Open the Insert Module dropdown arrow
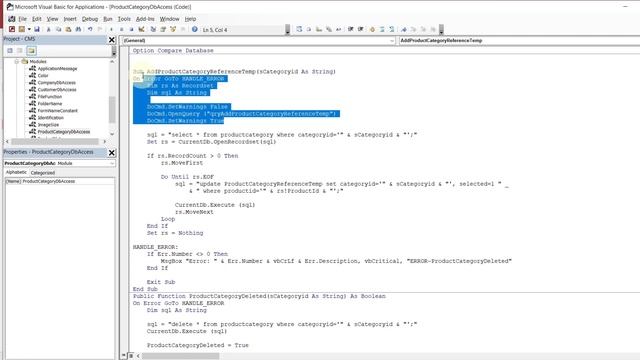The image size is (640, 360). pyautogui.click(x=29, y=29)
